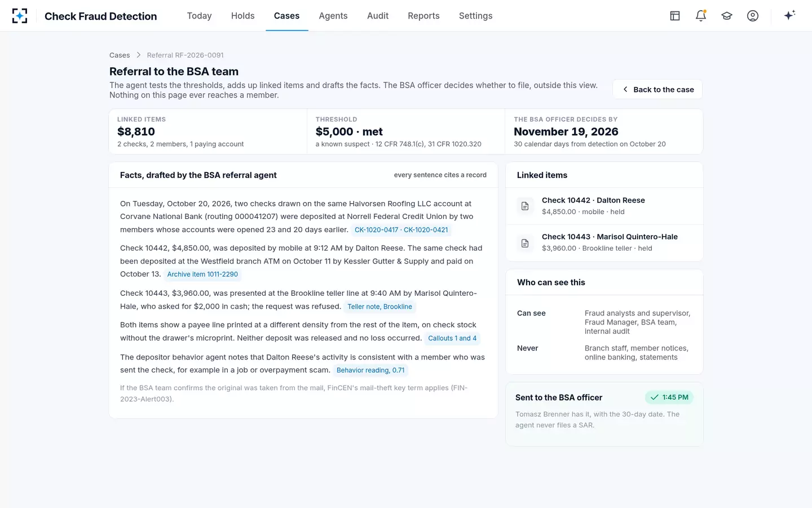Click the Check Fraud Detection logo icon
This screenshot has width=812, height=508.
(20, 16)
